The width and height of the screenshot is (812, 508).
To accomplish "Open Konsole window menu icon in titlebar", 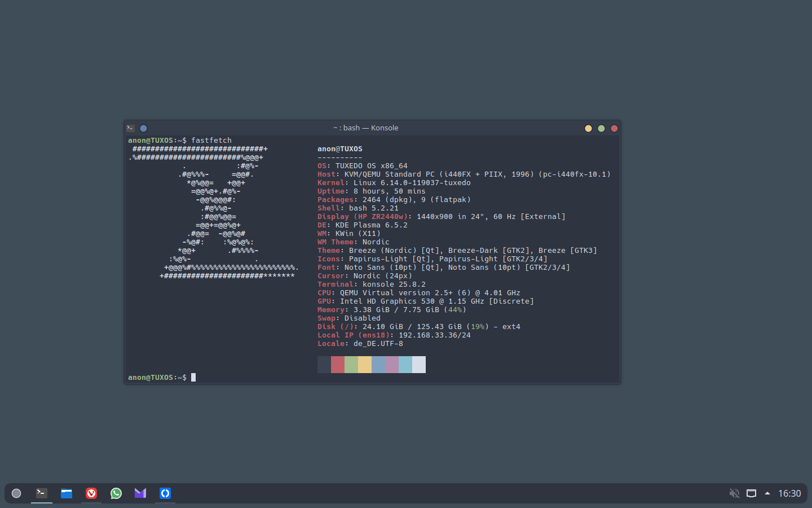I will point(131,128).
